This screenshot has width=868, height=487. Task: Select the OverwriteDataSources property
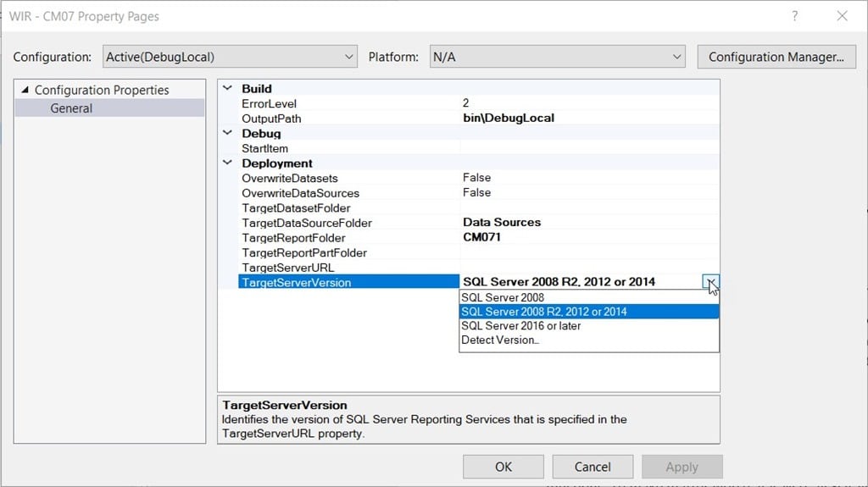click(x=300, y=193)
